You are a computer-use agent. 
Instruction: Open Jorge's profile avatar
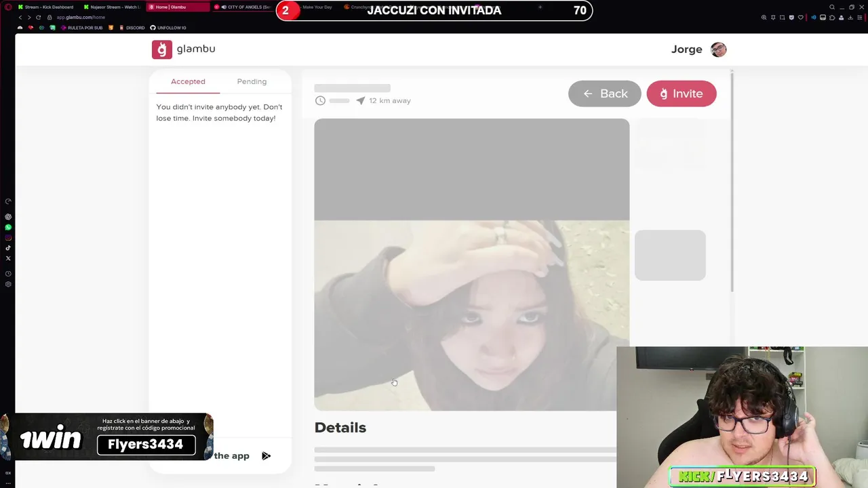pyautogui.click(x=718, y=49)
